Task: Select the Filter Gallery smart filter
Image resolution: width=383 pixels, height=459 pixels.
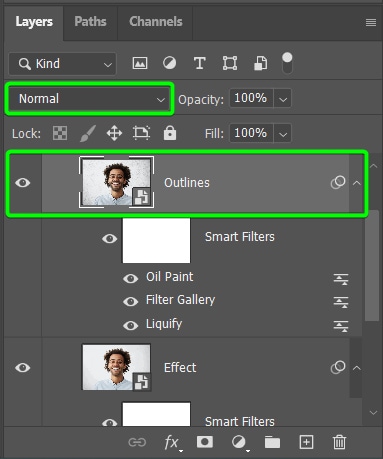Action: coord(180,300)
